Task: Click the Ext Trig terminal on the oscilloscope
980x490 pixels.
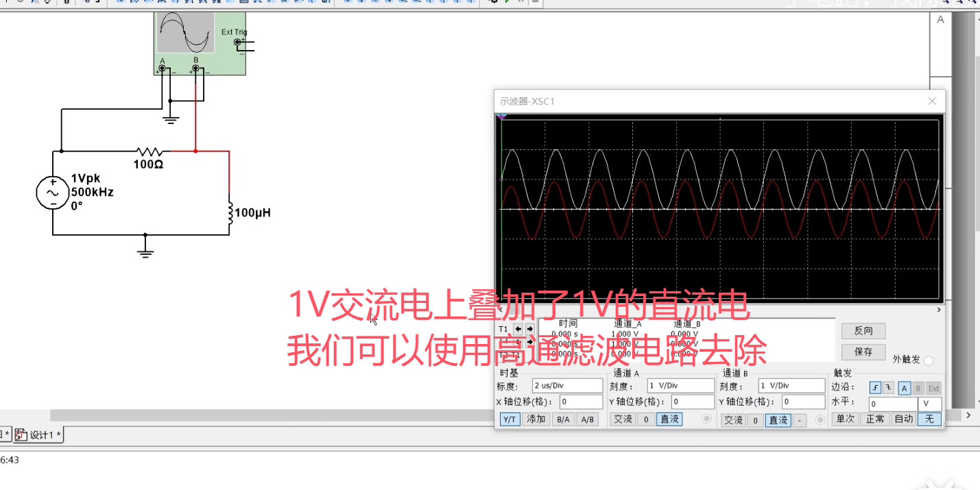Action: (x=239, y=42)
